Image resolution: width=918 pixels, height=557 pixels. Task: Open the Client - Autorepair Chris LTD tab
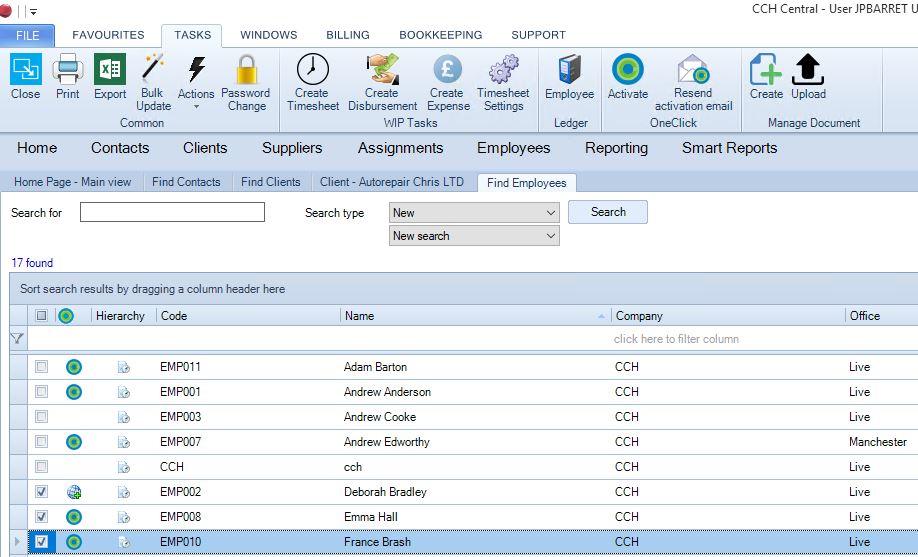(392, 182)
